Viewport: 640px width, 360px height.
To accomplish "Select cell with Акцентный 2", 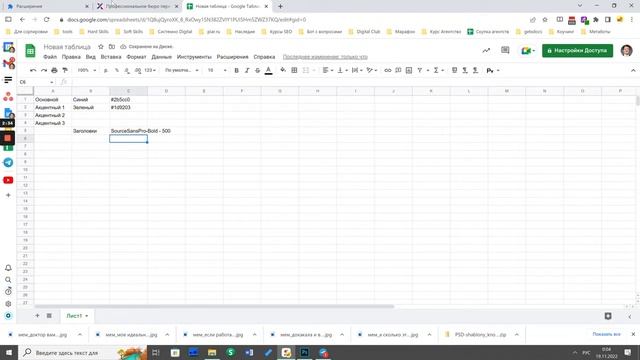I will (x=53, y=115).
